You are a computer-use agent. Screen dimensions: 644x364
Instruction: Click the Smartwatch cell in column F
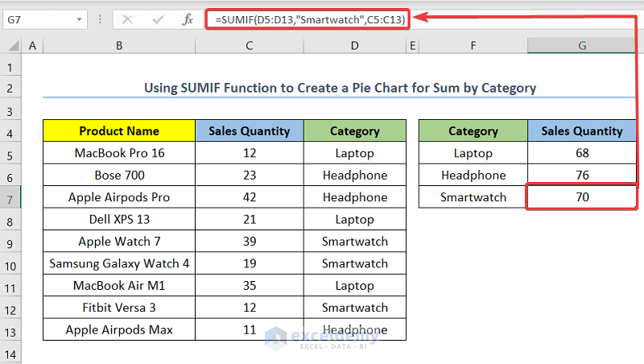coord(473,197)
